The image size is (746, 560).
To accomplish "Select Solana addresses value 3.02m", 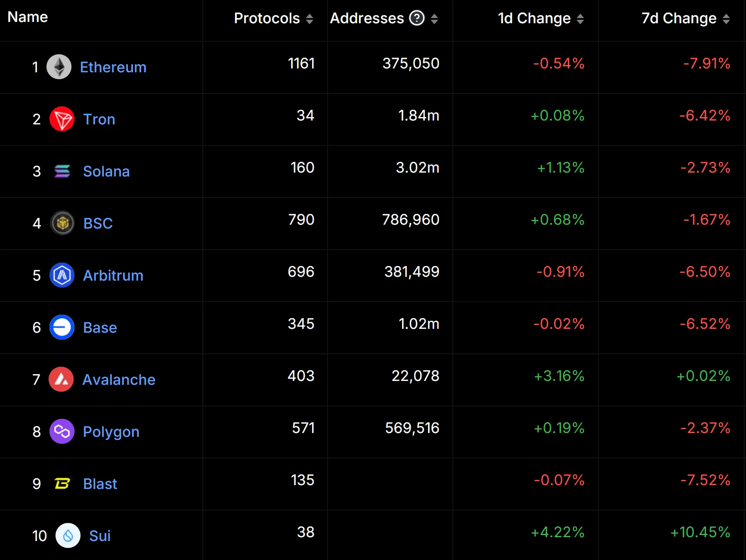I will (x=418, y=167).
